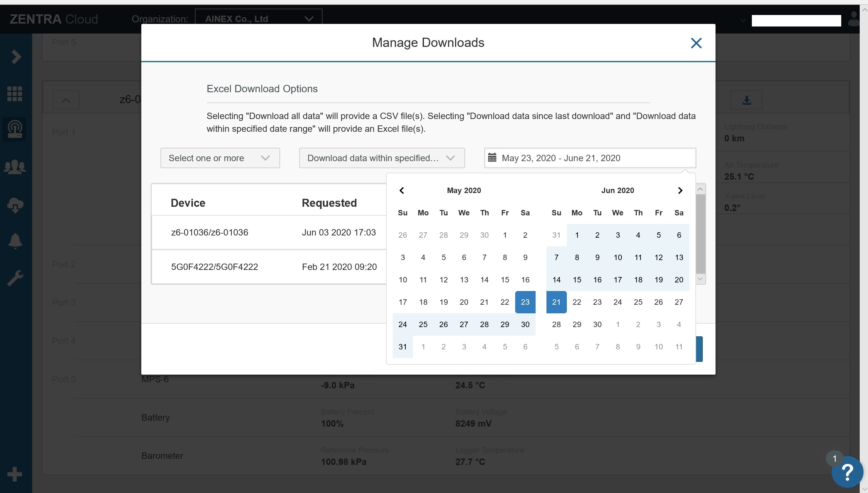
Task: Select May 20 in calendar
Action: (464, 302)
